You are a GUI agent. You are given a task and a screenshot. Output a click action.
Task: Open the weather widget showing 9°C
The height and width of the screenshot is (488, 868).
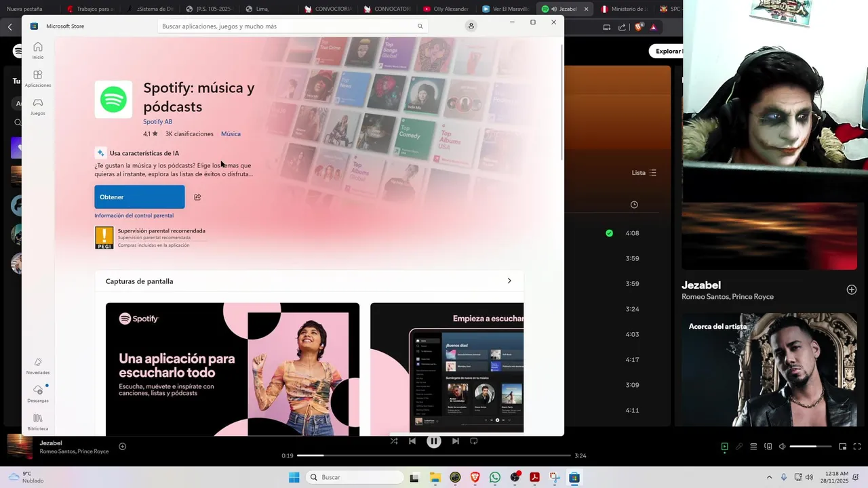tap(26, 477)
